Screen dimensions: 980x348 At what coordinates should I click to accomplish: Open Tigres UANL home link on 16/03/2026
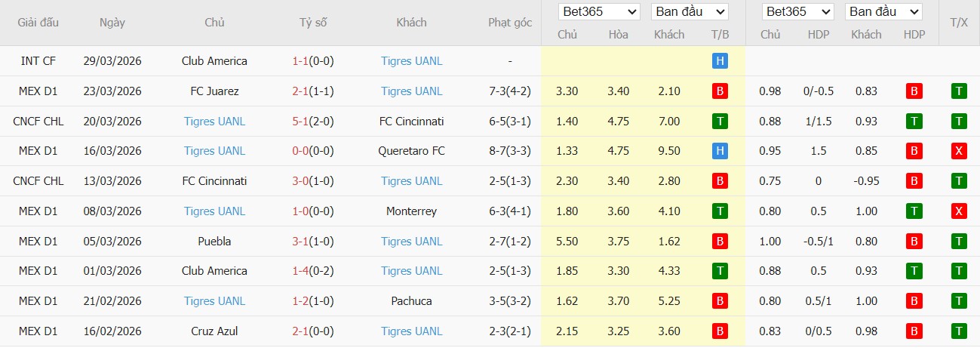[214, 151]
